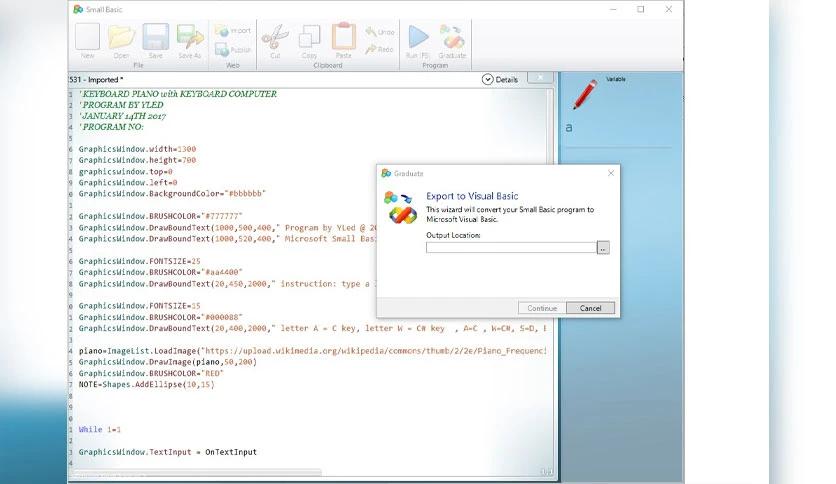Click the '531 - Imported *' editor title

[x=97, y=79]
